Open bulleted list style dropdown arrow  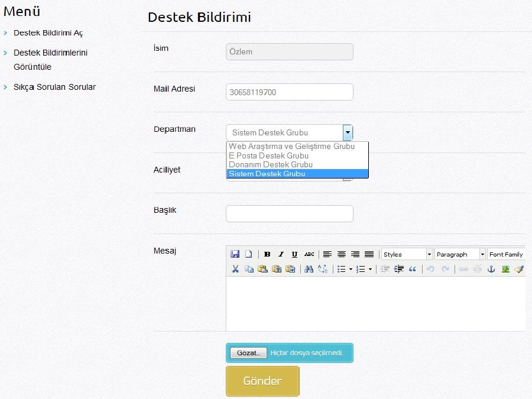(351, 270)
